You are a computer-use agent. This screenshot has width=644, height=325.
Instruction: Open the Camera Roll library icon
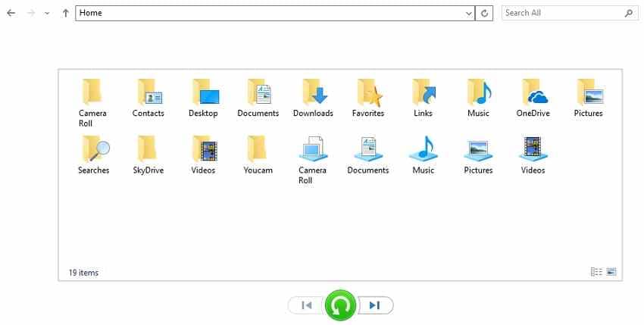[x=313, y=160]
